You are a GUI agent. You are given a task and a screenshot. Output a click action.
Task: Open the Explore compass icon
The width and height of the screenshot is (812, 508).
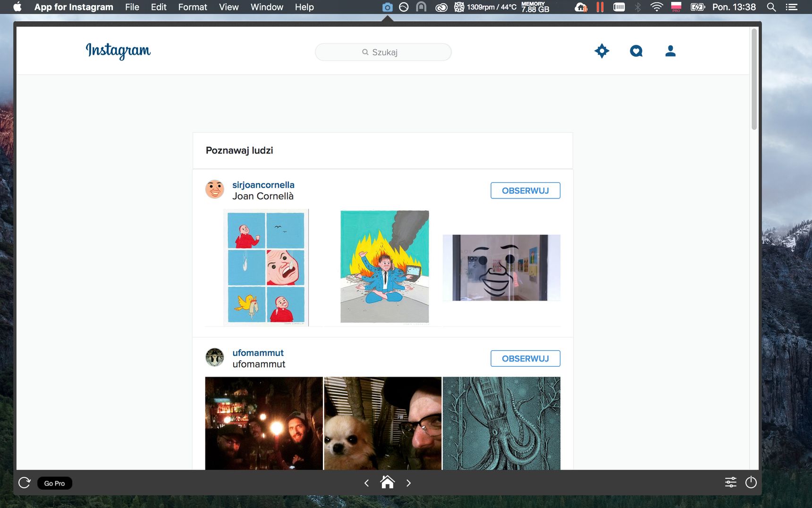tap(602, 51)
